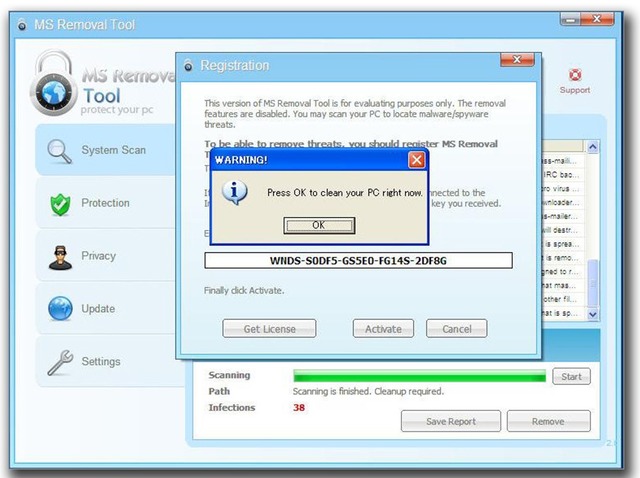
Task: Click the blue globe Update icon
Action: click(x=60, y=309)
